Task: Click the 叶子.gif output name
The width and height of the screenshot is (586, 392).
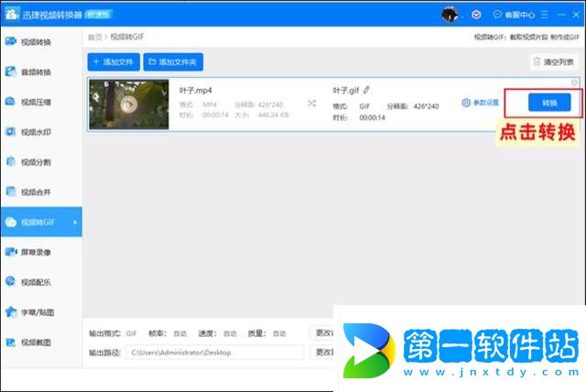Action: [346, 90]
